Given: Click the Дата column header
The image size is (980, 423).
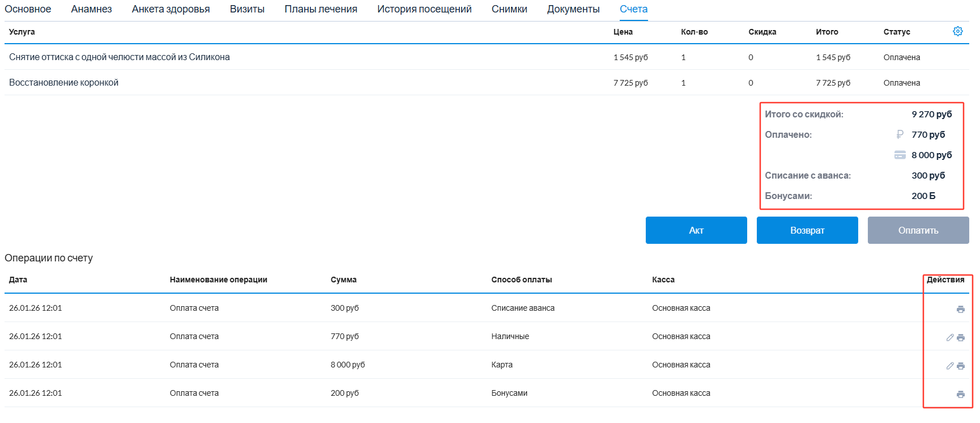Looking at the screenshot, I should click(x=18, y=280).
